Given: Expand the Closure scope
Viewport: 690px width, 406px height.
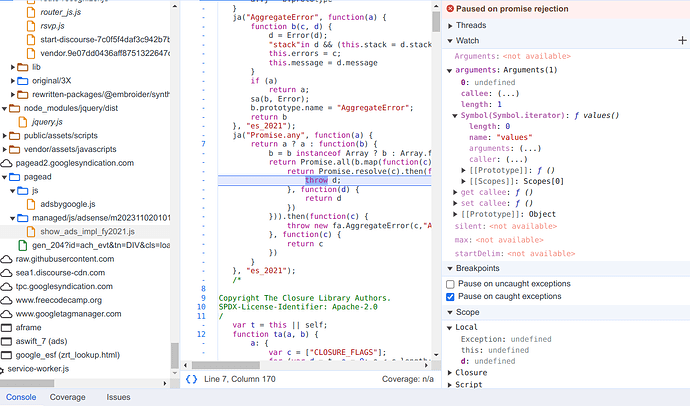Looking at the screenshot, I should (450, 373).
